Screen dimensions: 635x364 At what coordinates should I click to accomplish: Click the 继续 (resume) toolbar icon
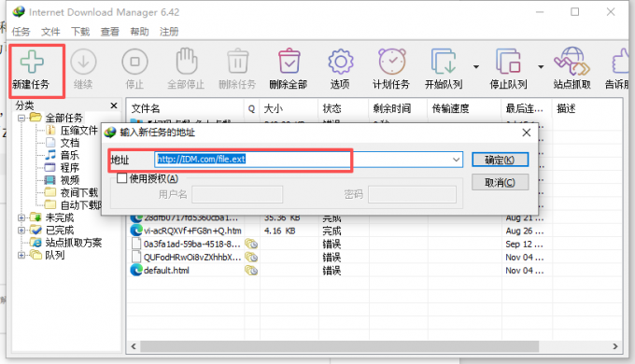point(83,62)
